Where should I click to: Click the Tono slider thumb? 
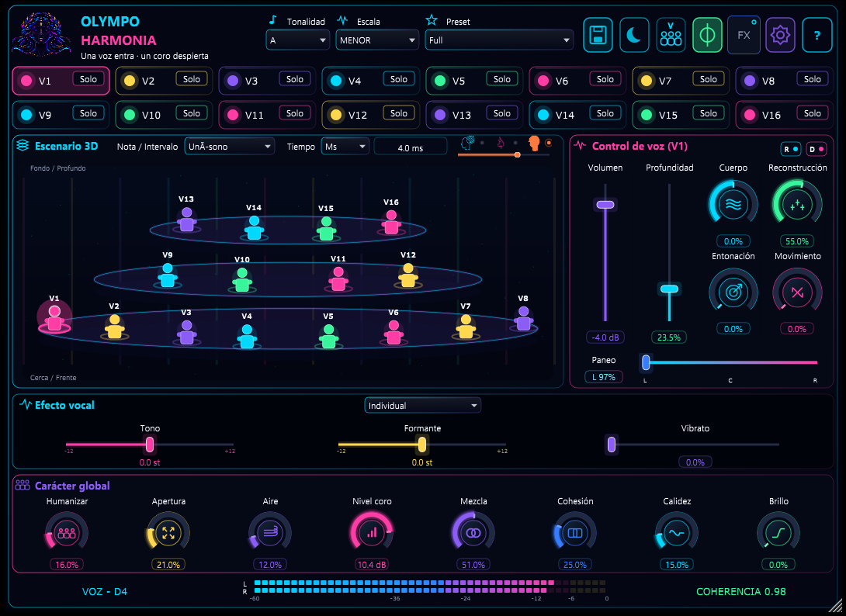point(150,445)
